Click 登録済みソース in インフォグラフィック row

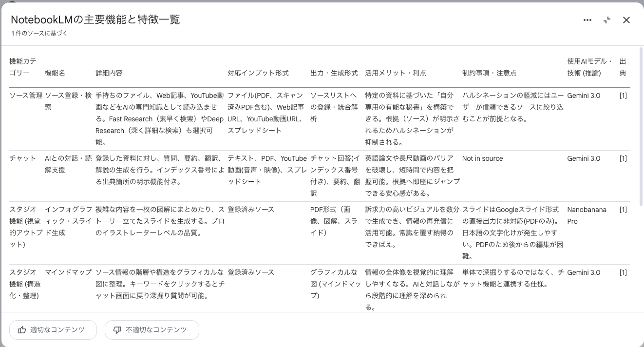[251, 210]
